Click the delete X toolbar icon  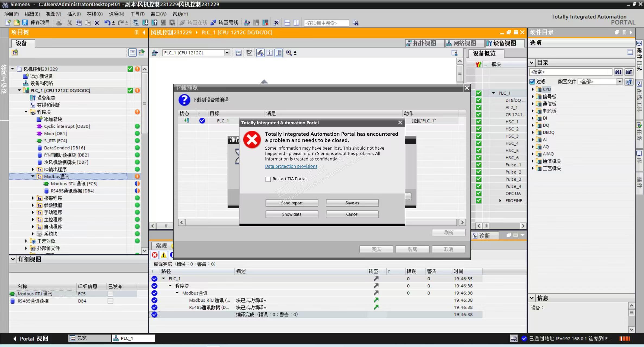pyautogui.click(x=97, y=23)
